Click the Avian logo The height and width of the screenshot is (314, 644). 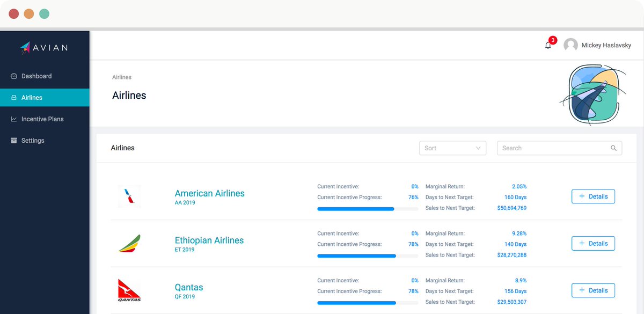(45, 48)
